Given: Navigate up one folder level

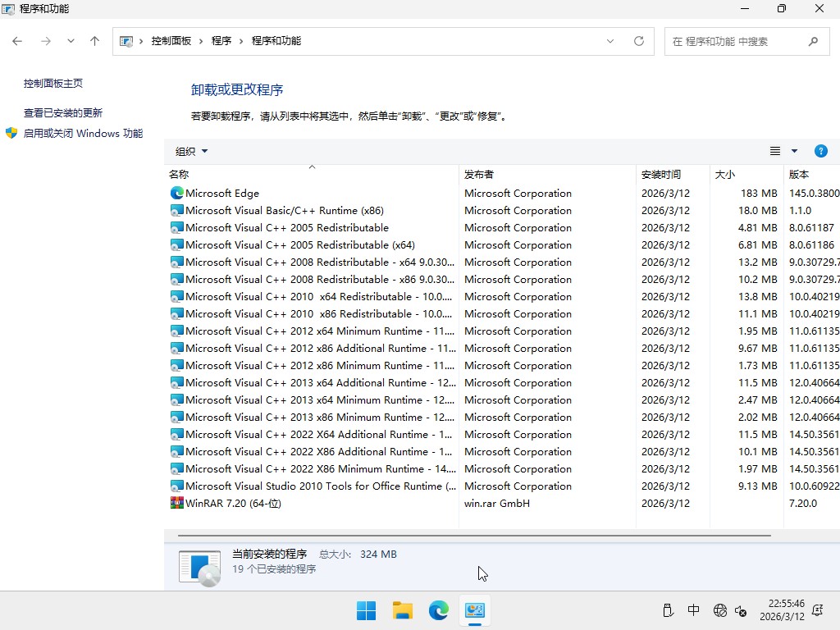Looking at the screenshot, I should 94,39.
